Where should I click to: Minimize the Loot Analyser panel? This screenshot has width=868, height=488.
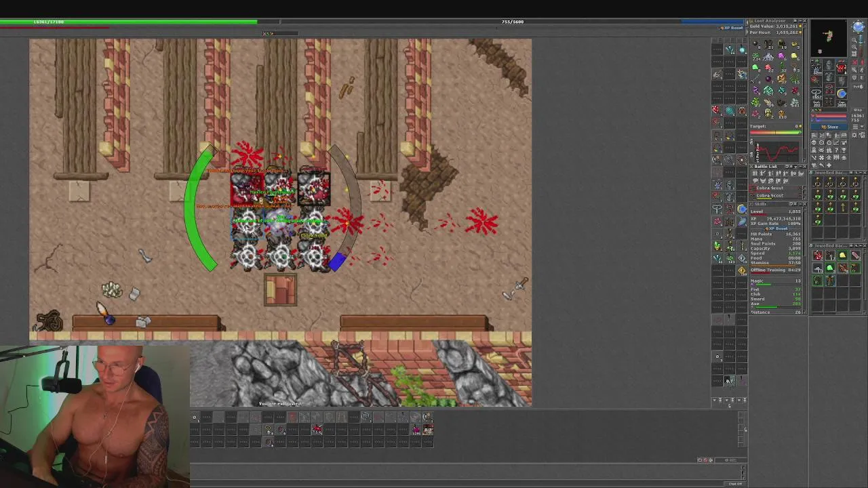click(800, 21)
